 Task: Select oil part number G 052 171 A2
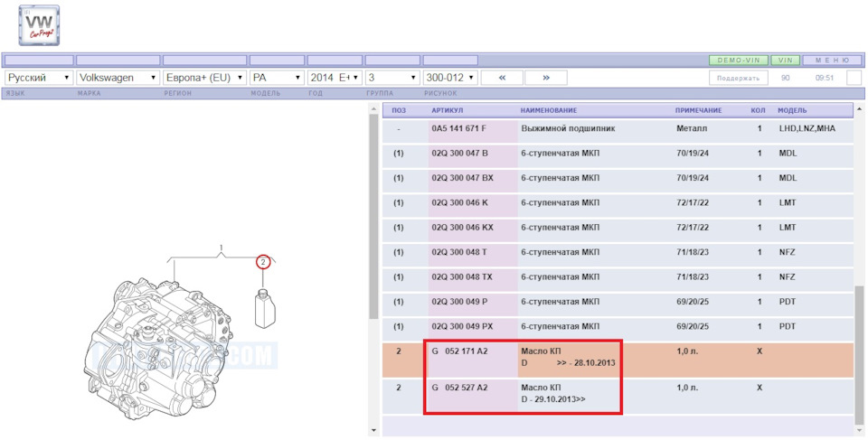459,351
